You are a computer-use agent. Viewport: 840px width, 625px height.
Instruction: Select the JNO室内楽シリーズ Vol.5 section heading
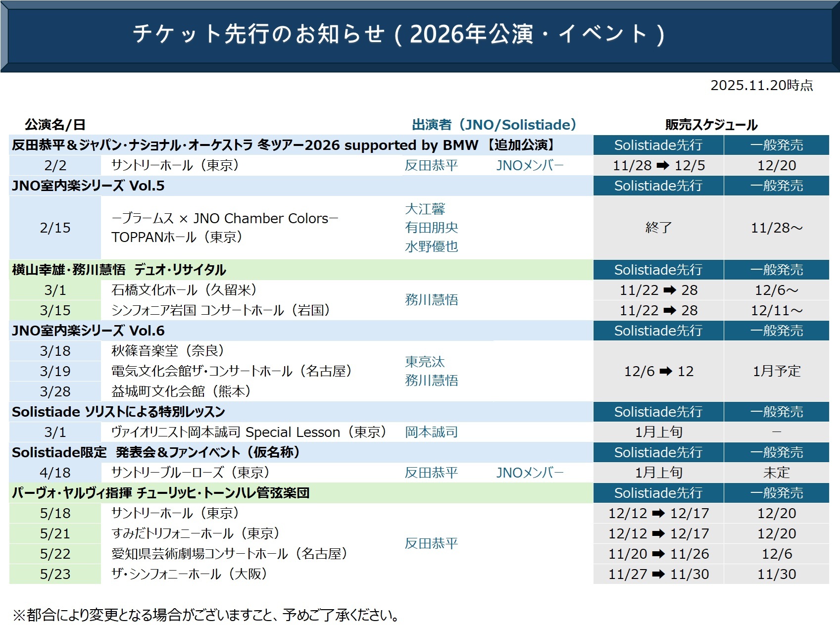coord(88,186)
